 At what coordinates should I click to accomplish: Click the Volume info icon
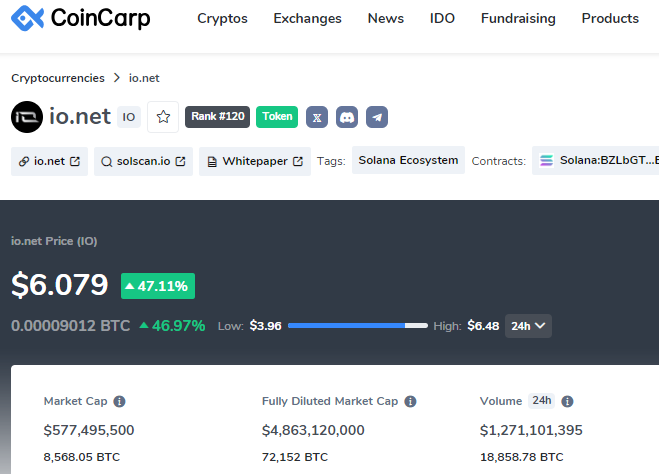pos(567,402)
